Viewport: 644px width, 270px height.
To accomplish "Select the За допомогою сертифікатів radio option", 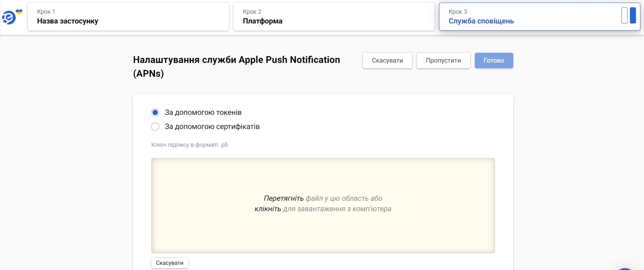I will point(155,127).
